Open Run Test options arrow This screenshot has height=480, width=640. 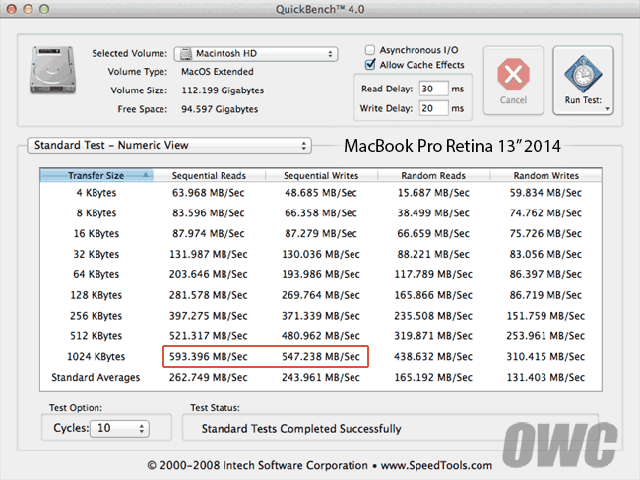click(x=607, y=109)
